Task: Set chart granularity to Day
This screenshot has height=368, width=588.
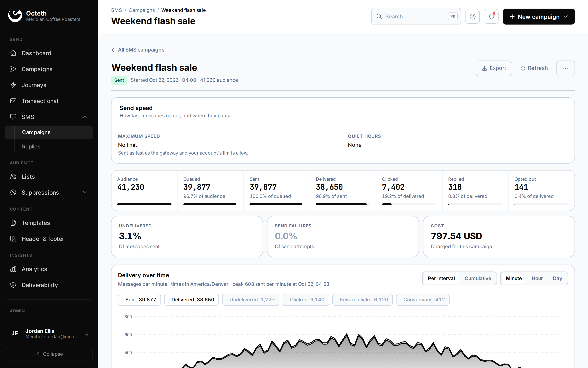Action: point(557,278)
